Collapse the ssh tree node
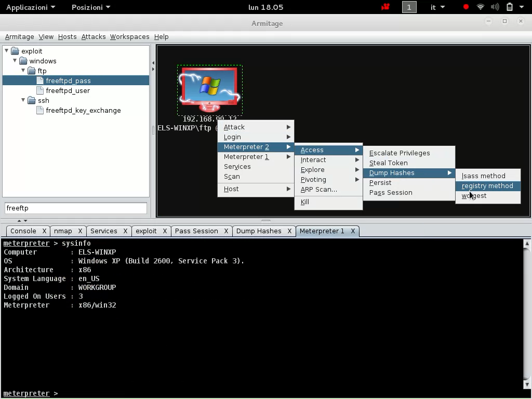This screenshot has height=399, width=532. 23,100
